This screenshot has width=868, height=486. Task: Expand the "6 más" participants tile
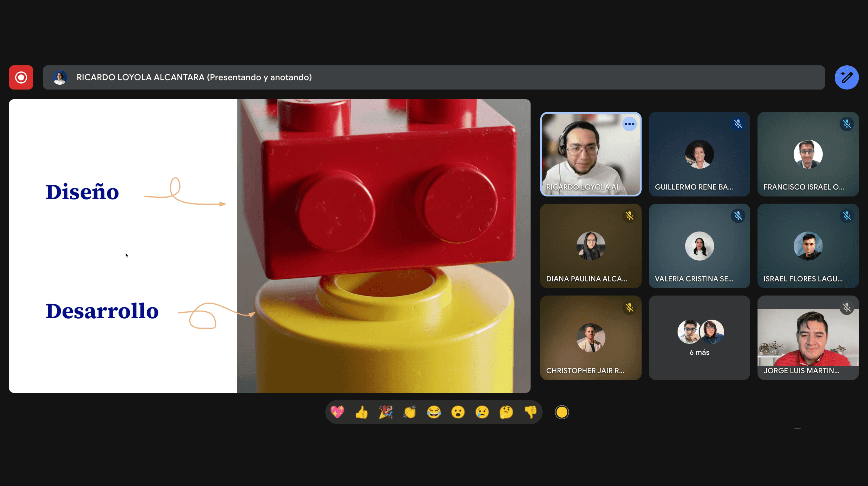click(699, 338)
